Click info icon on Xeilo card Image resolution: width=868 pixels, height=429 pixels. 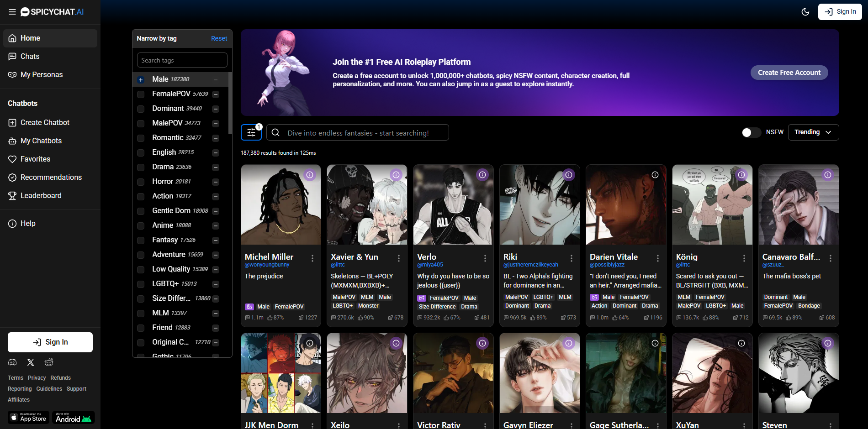click(x=396, y=343)
